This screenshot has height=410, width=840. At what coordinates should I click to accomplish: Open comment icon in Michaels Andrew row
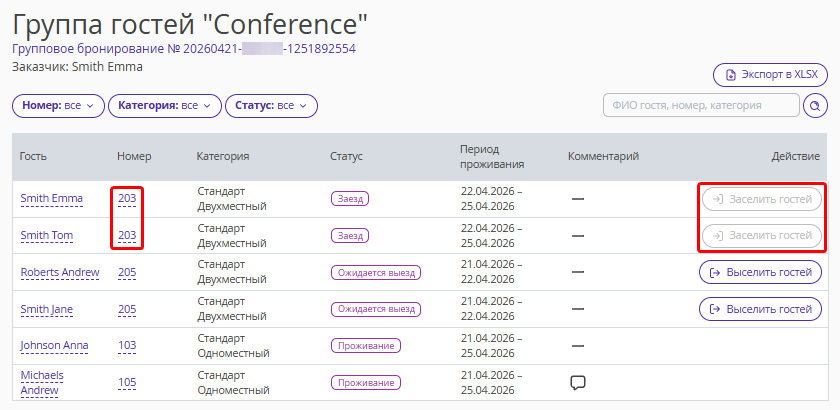tap(578, 383)
